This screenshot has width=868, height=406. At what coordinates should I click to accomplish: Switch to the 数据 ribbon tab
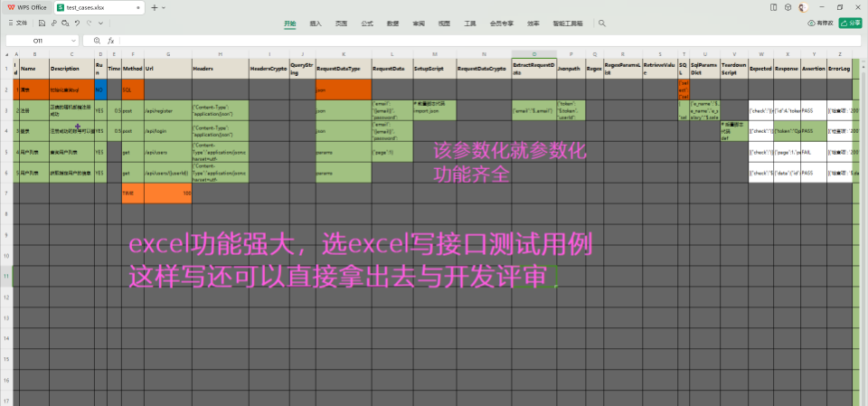[x=392, y=24]
